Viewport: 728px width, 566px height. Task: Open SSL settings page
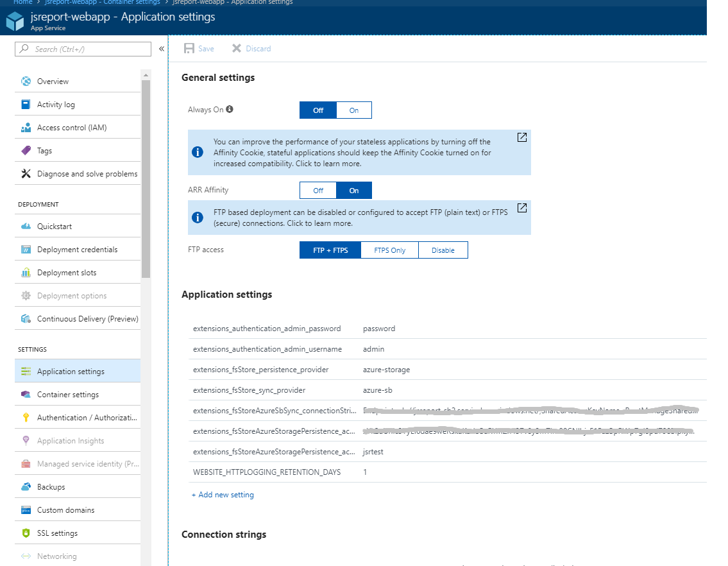78,533
